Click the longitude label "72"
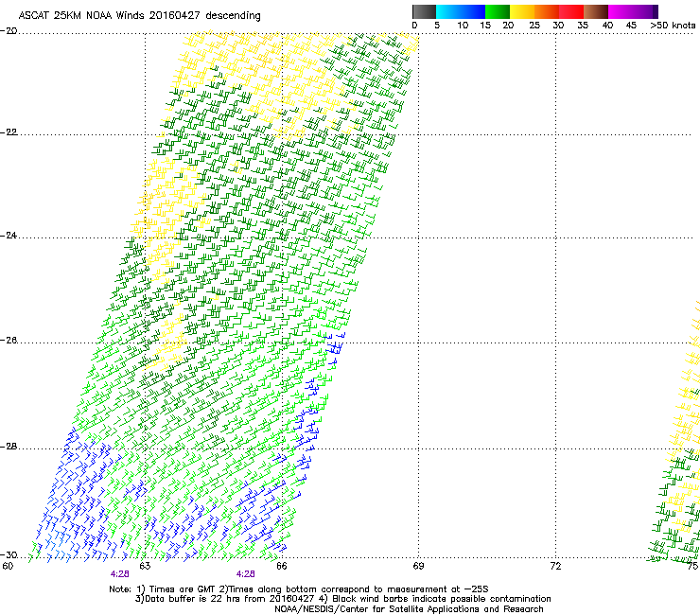 pos(555,567)
